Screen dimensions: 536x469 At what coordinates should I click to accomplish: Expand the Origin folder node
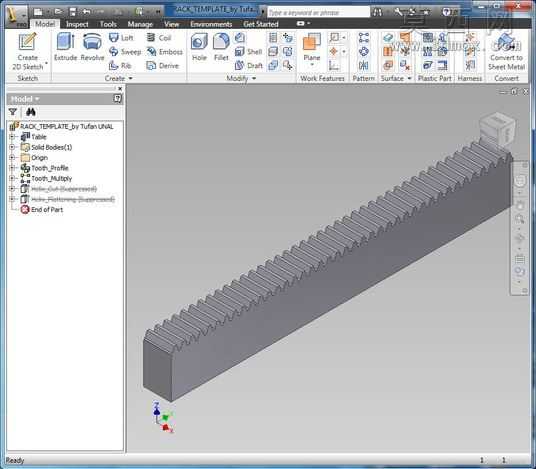tap(12, 158)
